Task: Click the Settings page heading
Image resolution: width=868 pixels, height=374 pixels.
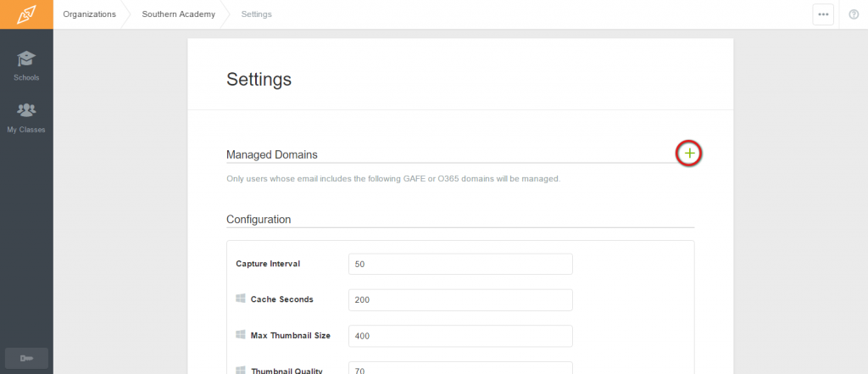Action: 259,79
